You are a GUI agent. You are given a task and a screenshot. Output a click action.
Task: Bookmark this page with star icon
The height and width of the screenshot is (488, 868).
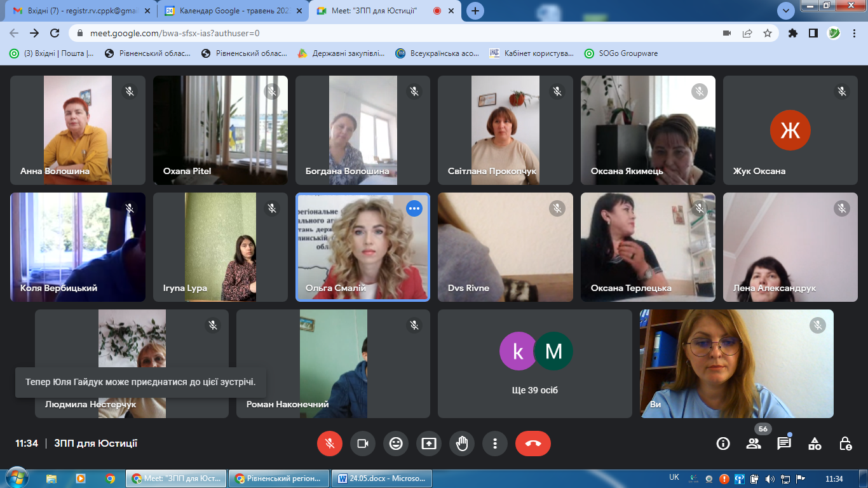768,33
